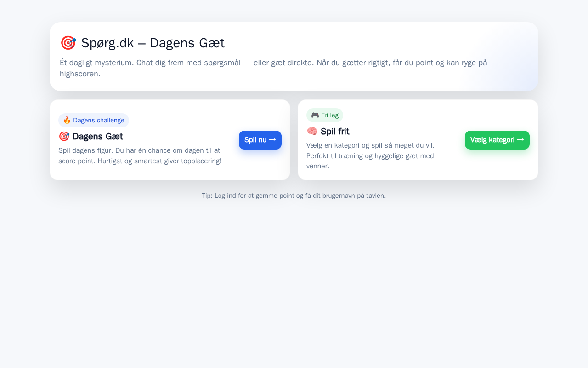Click the arrow inside the Spil nu button
The width and height of the screenshot is (588, 368).
click(272, 139)
